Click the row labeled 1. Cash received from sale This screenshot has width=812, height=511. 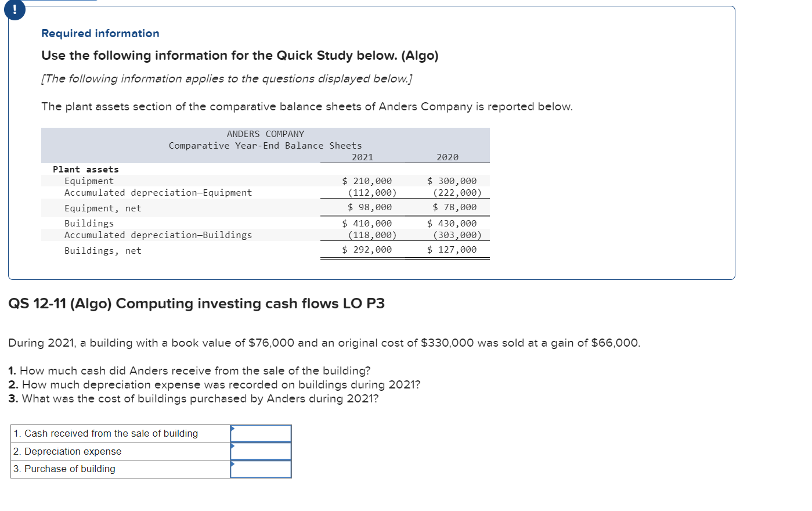click(x=106, y=433)
